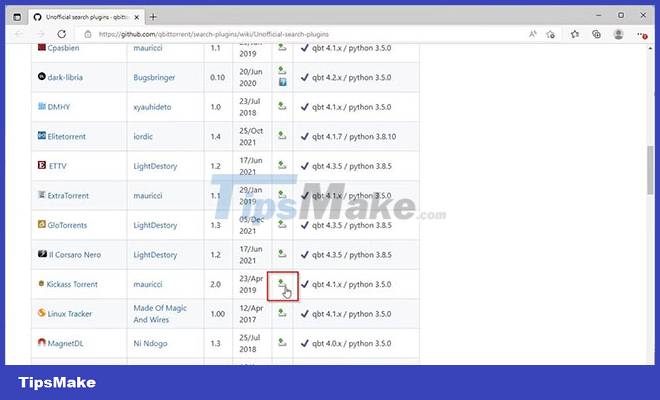Open the dark-libria link
Screen dimensions: 660x400
(65, 77)
